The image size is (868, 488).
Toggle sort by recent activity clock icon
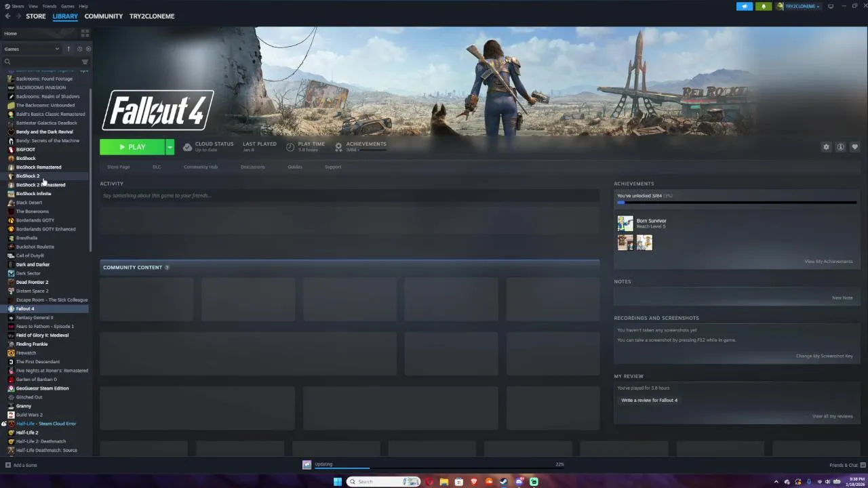point(79,49)
